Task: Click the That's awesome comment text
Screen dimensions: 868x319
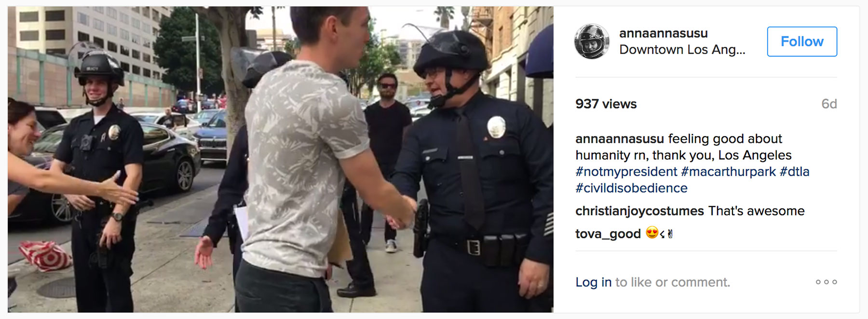Action: (756, 211)
